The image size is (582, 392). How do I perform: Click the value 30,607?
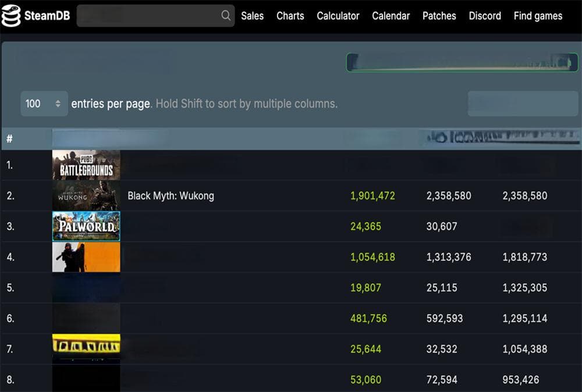(442, 226)
